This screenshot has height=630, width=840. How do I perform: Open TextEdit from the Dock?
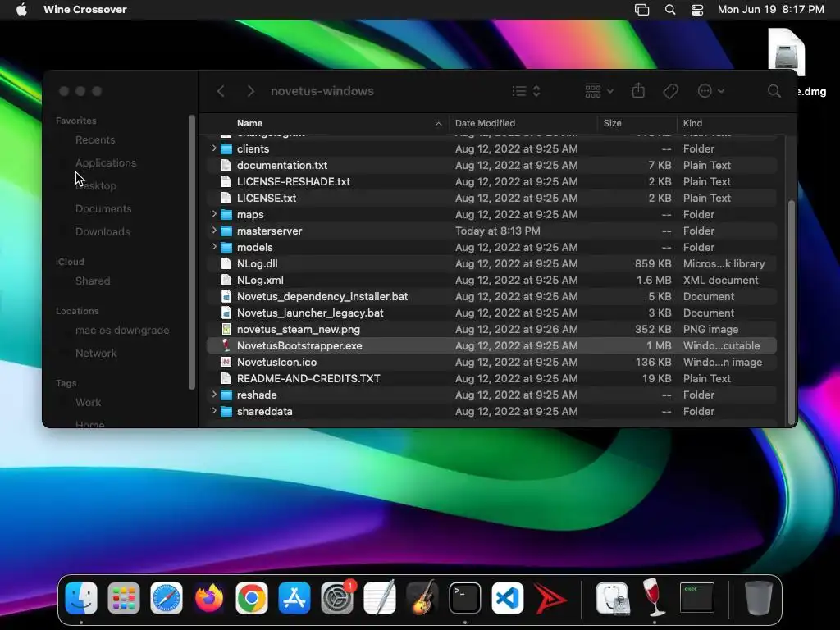pyautogui.click(x=379, y=598)
